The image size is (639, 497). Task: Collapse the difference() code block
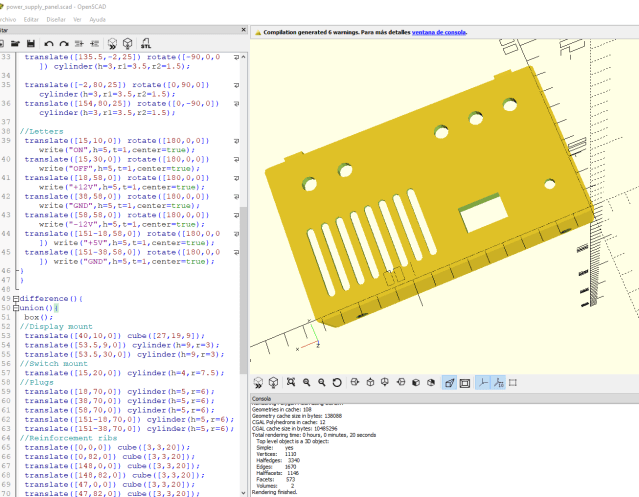pos(16,299)
